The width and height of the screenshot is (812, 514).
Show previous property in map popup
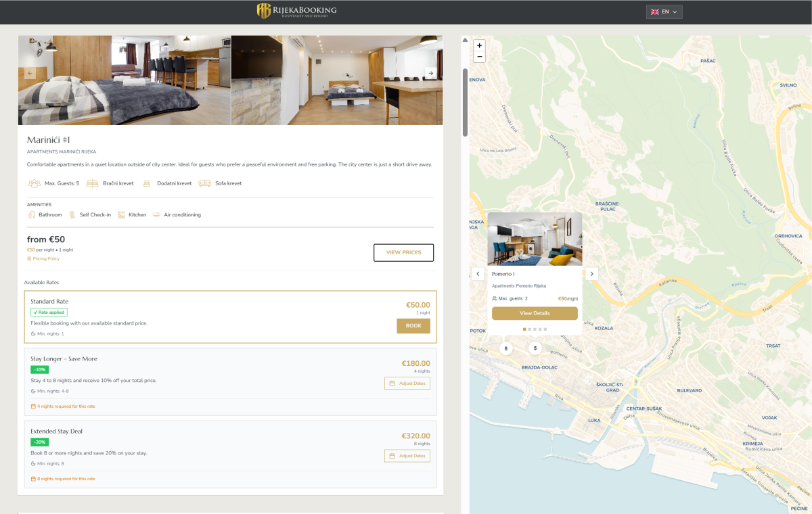[478, 274]
